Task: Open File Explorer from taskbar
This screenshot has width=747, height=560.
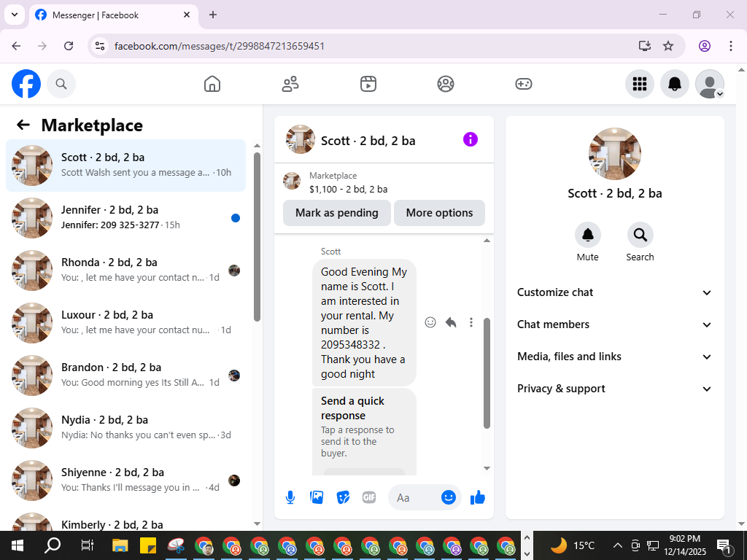Action: pyautogui.click(x=120, y=545)
